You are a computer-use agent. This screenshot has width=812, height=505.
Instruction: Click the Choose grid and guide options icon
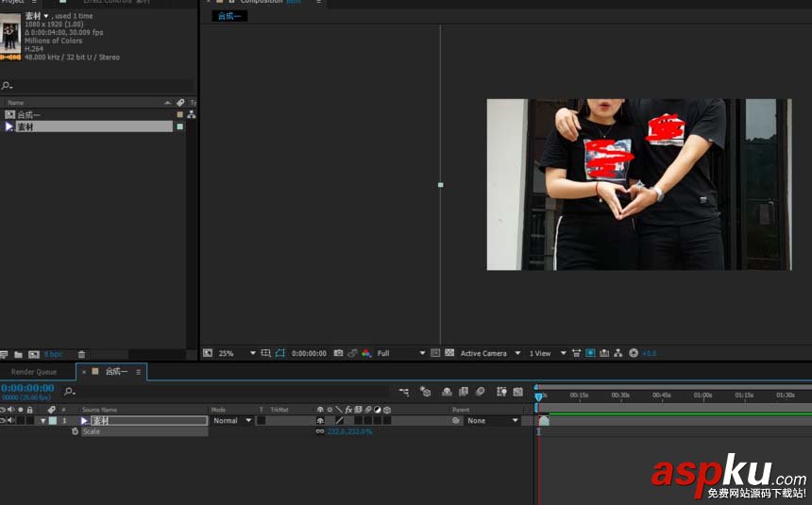pos(265,353)
